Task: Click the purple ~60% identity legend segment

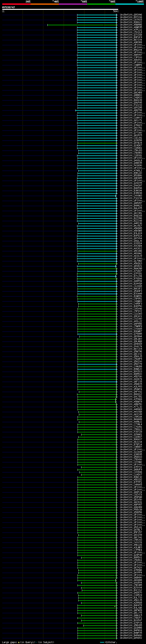Action: pyautogui.click(x=73, y=4)
